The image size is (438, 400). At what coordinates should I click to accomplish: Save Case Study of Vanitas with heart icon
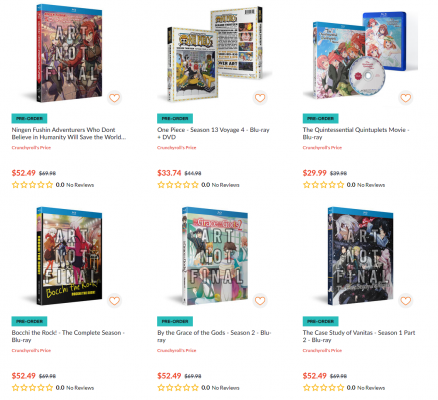[x=405, y=301]
